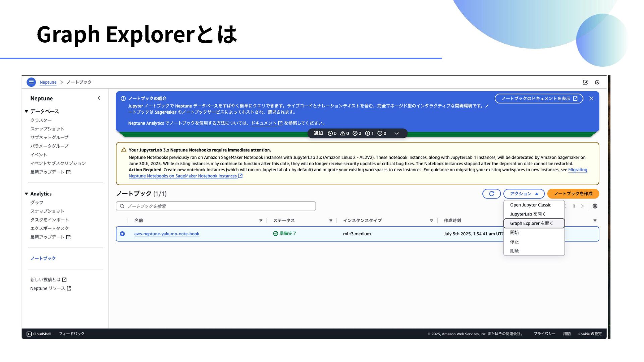The width and height of the screenshot is (644, 362).
Task: Open グラフ under Analytics
Action: 37,202
